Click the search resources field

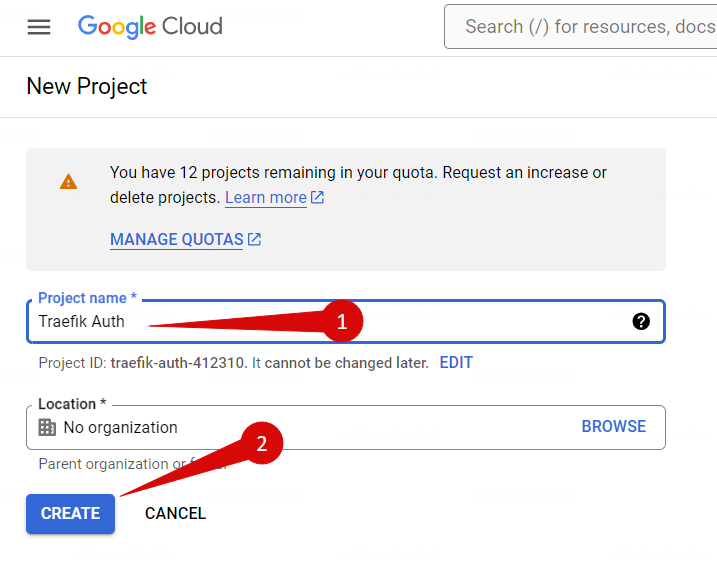tap(581, 27)
